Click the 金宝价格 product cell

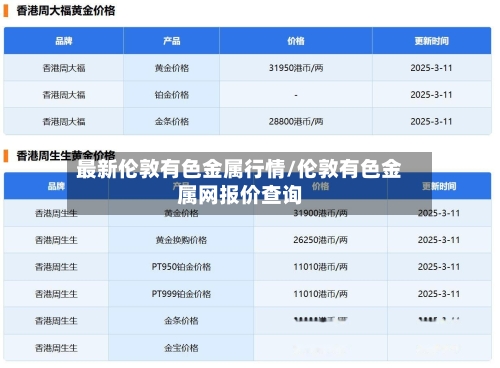pos(181,348)
